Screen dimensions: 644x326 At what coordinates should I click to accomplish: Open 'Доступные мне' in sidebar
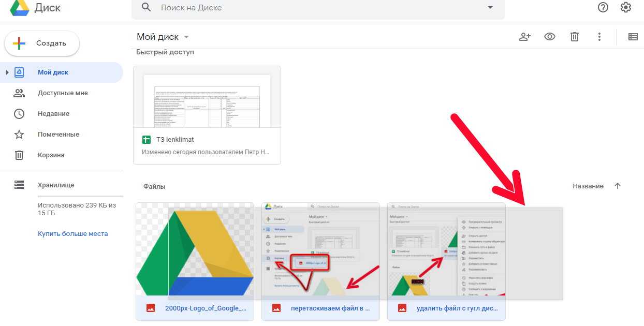[x=62, y=93]
